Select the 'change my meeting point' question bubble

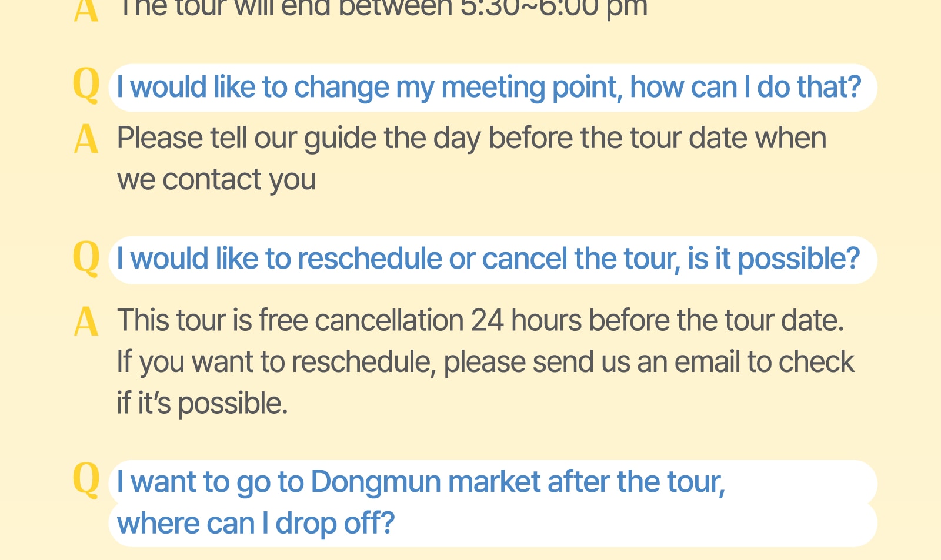pos(493,88)
